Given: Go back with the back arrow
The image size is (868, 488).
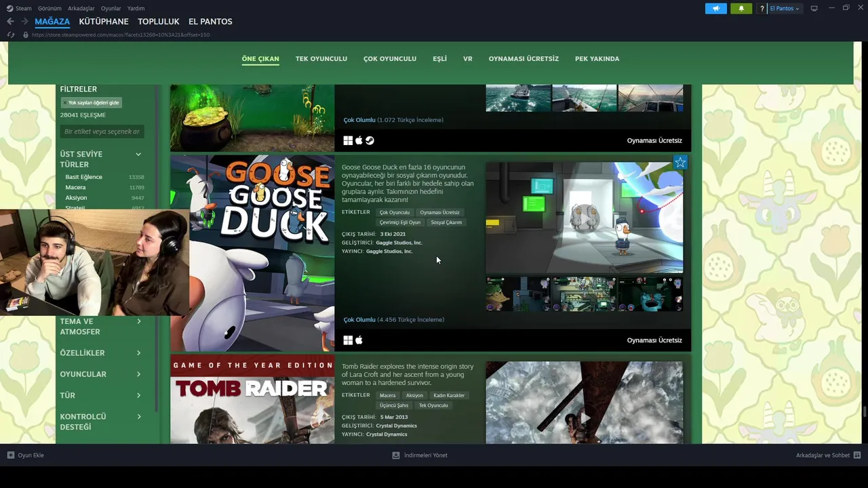Looking at the screenshot, I should click(10, 22).
